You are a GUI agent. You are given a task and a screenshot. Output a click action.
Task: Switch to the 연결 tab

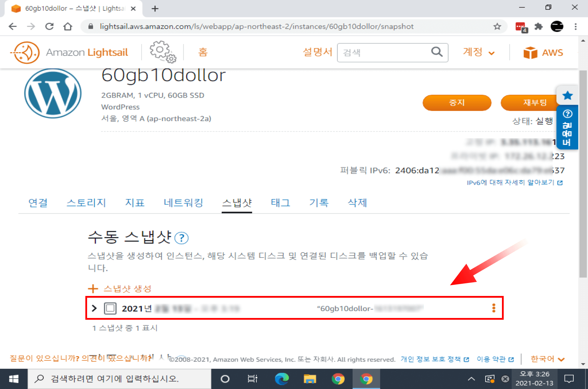tap(38, 203)
